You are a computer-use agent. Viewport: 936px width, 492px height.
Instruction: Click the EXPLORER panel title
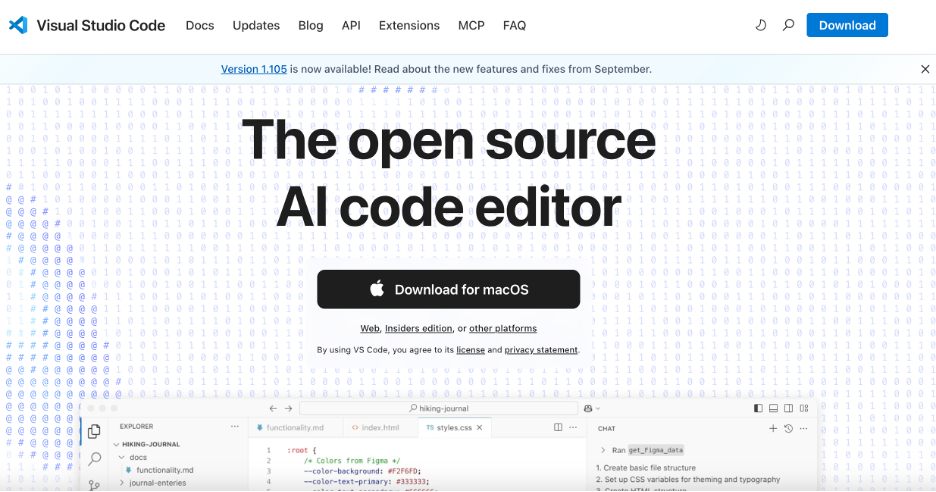(x=136, y=426)
